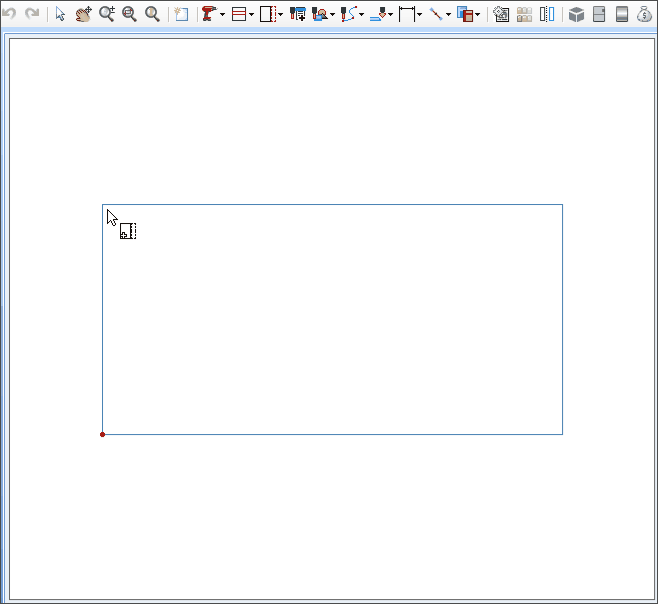This screenshot has width=658, height=604.
Task: Click the new blank sheet icon
Action: pos(181,14)
